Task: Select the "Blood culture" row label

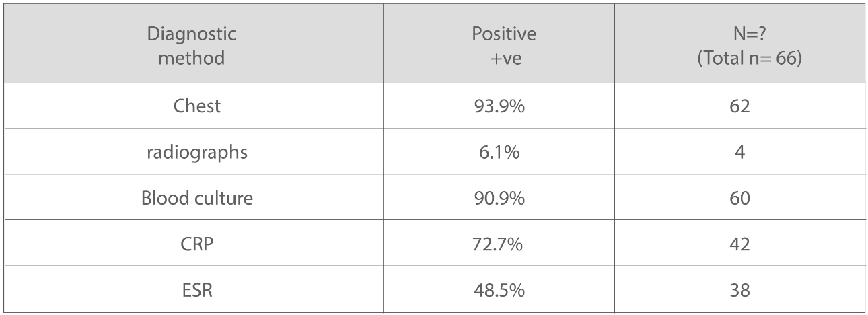Action: point(197,199)
